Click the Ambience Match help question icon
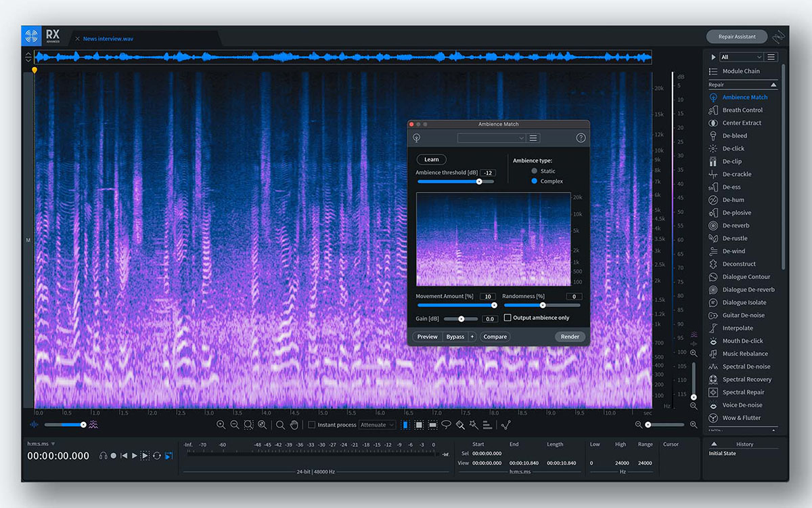Image resolution: width=812 pixels, height=508 pixels. click(x=581, y=137)
